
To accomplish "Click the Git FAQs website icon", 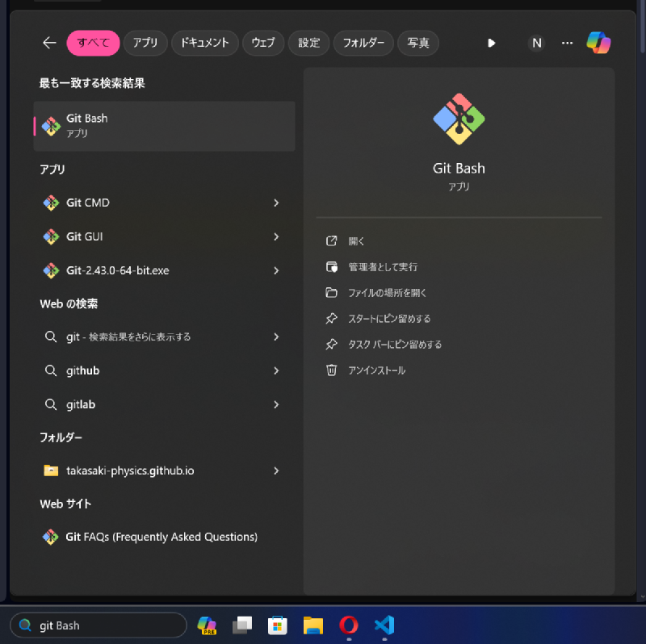I will 51,537.
